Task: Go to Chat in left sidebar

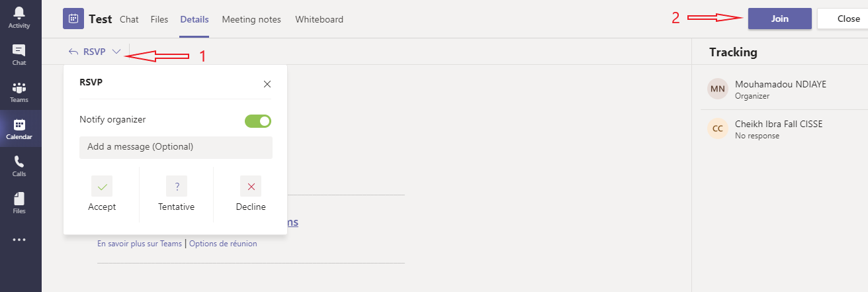Action: pos(19,54)
